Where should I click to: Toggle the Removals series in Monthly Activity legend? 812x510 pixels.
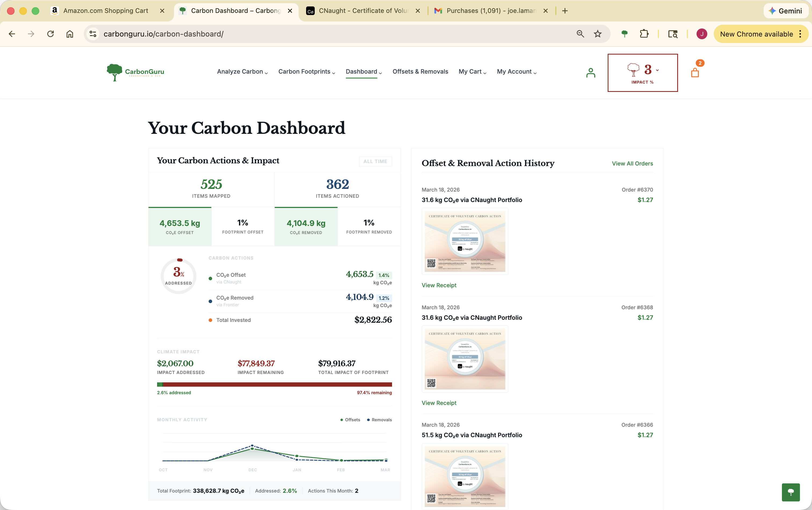[x=379, y=420]
